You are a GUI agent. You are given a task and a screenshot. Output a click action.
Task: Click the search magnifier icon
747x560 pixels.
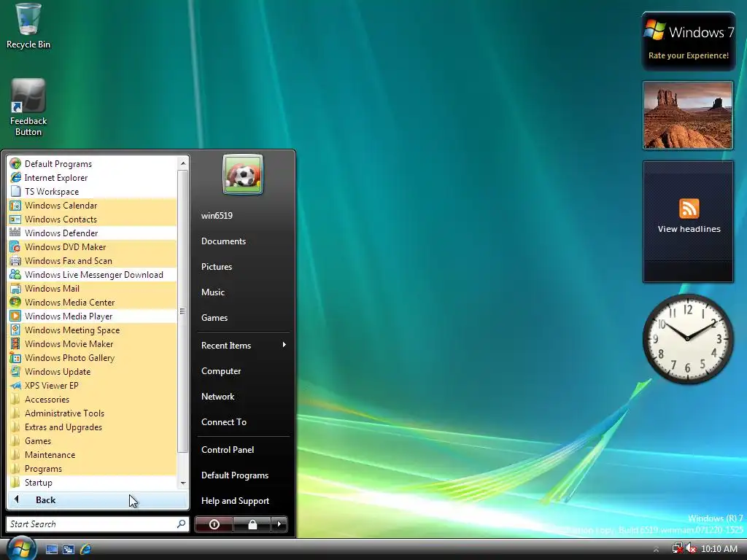point(181,524)
